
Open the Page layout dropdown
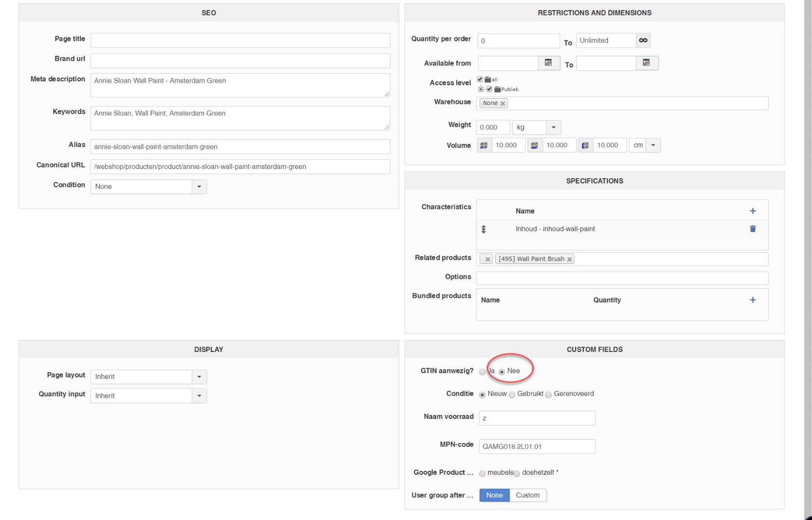coord(199,377)
